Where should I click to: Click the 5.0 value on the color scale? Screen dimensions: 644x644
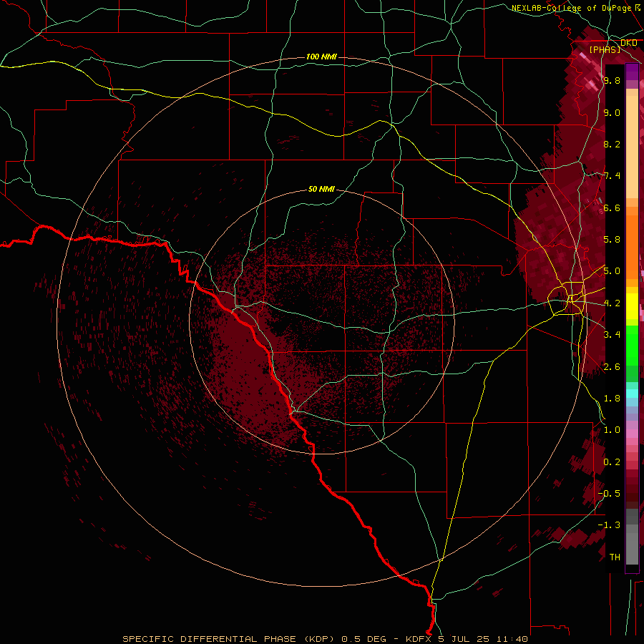point(612,271)
